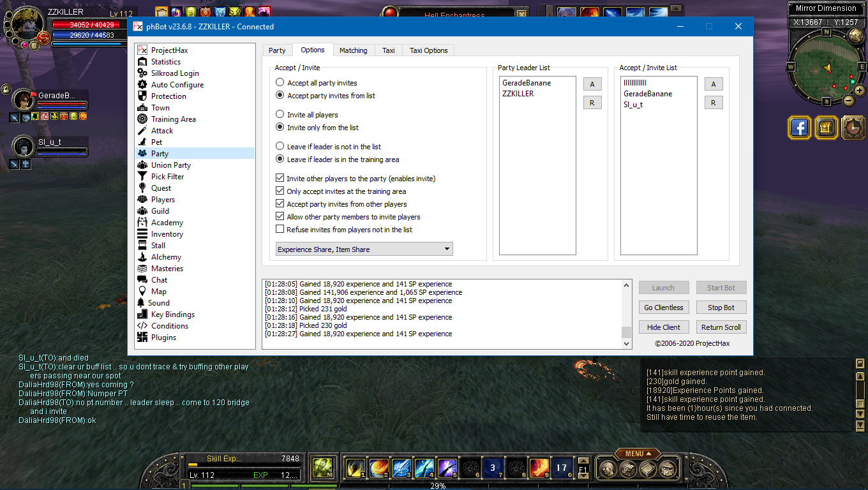This screenshot has width=868, height=490.
Task: Switch to the Matching tab
Action: pyautogui.click(x=353, y=50)
